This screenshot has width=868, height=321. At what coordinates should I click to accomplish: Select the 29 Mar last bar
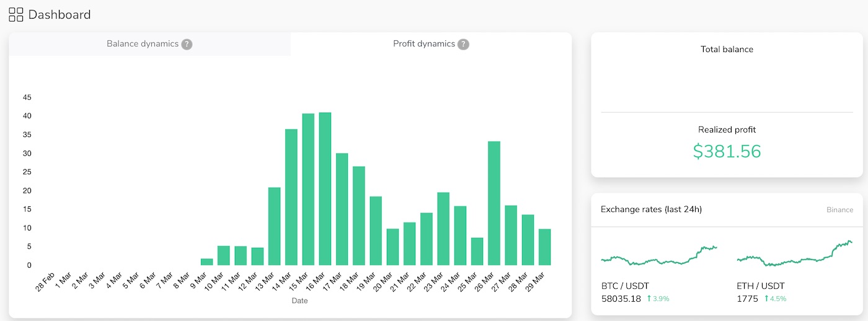pos(544,247)
